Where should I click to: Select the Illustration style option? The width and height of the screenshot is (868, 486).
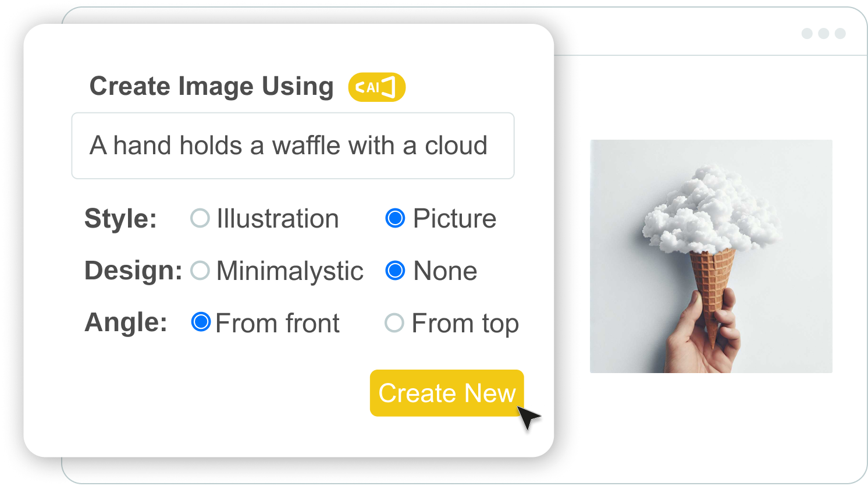tap(200, 218)
